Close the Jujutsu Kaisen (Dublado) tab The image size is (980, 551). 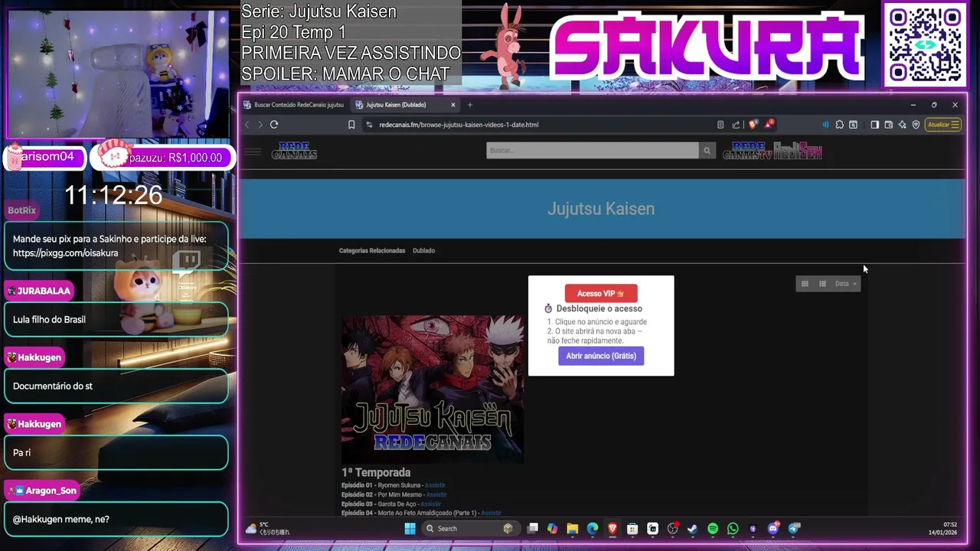[453, 105]
